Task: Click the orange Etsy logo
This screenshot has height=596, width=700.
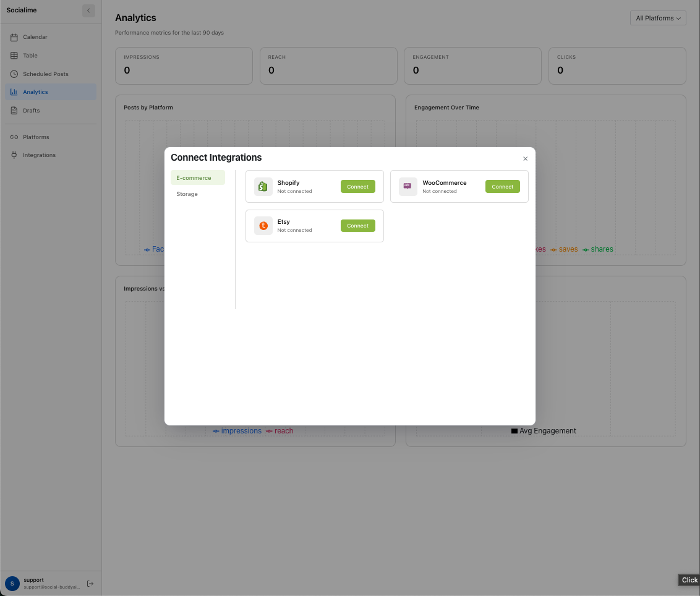Action: (263, 226)
